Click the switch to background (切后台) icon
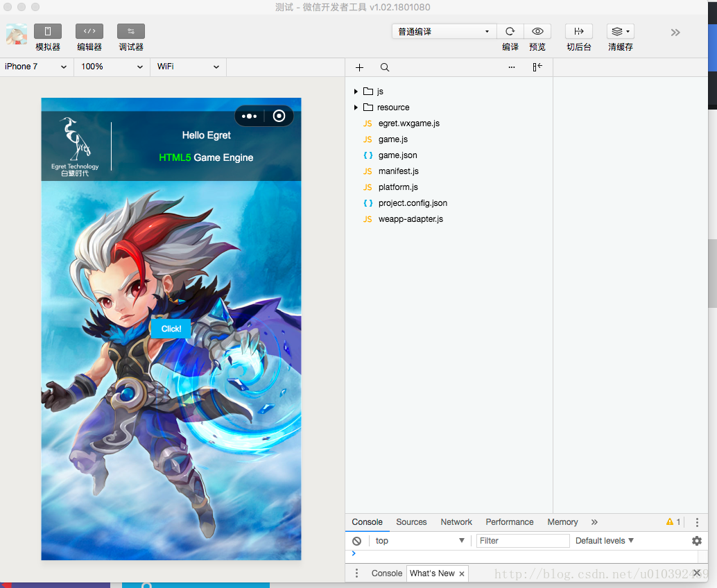Screen dimensions: 717x588 (x=579, y=31)
